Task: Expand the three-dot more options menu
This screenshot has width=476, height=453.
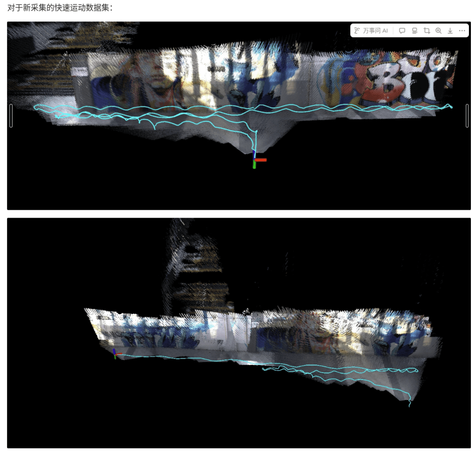Action: 462,31
